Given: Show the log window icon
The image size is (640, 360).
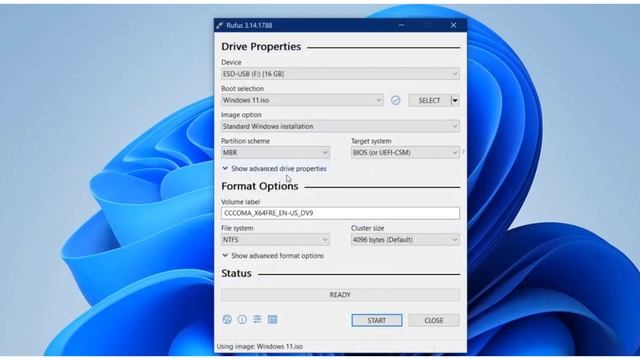Looking at the screenshot, I should pyautogui.click(x=272, y=320).
